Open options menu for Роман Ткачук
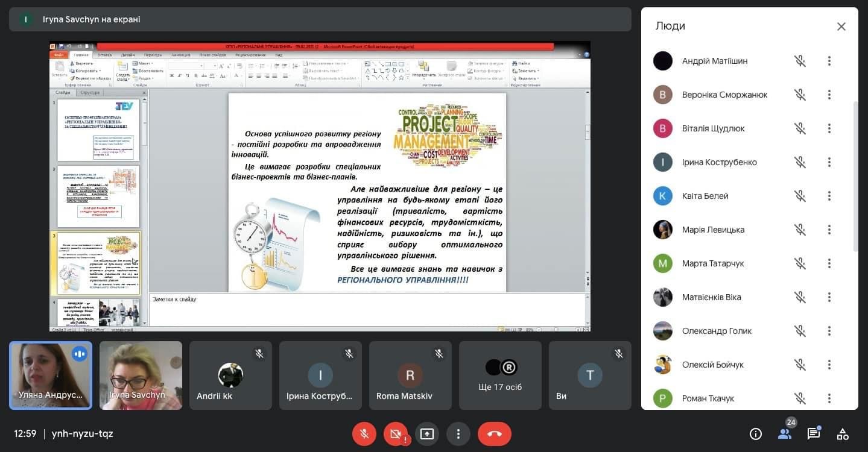The width and height of the screenshot is (868, 452). coord(829,398)
